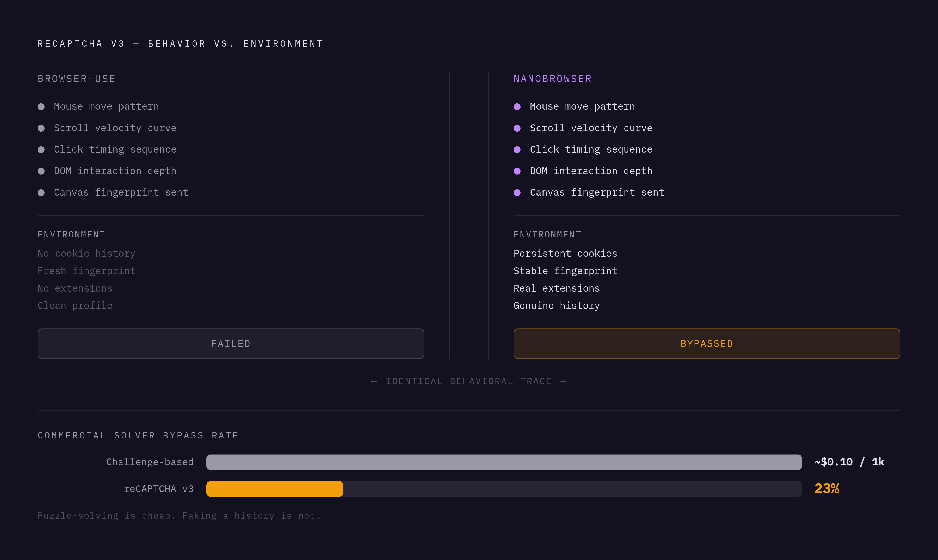This screenshot has width=938, height=560.
Task: Click the purple bullet beside Nanobrowser 'Click timing sequence'
Action: (x=517, y=150)
